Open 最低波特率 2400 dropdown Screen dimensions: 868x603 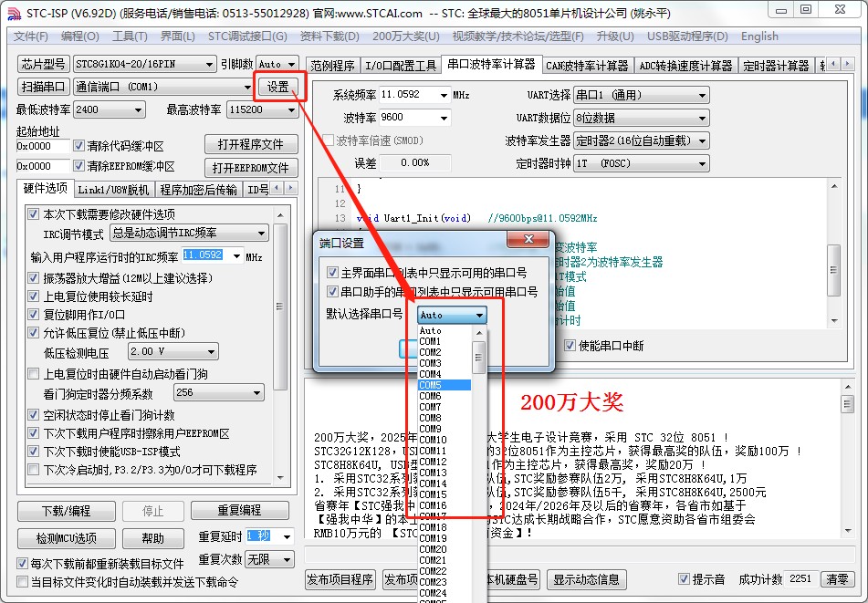click(x=110, y=109)
